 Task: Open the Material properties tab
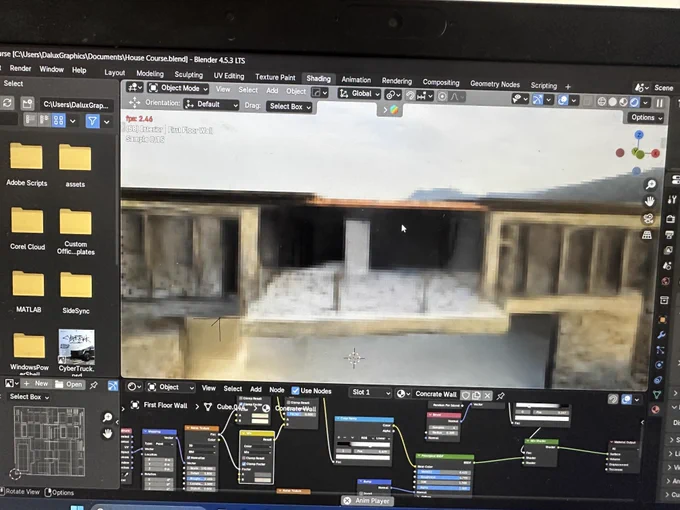tap(655, 409)
